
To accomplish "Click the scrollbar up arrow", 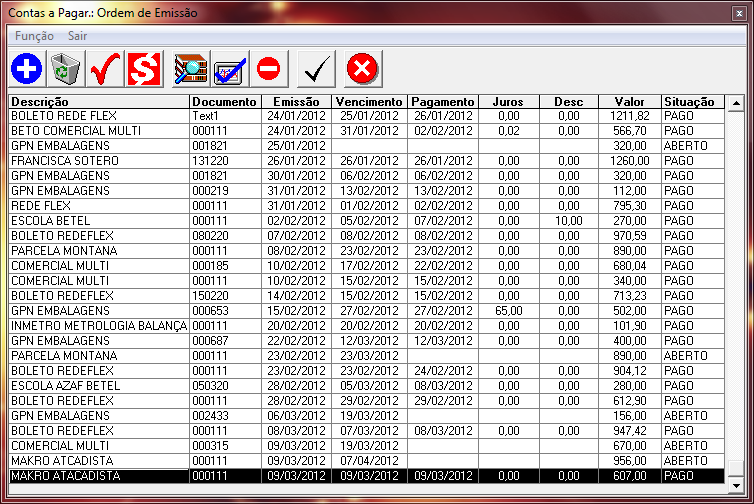I will coord(736,103).
